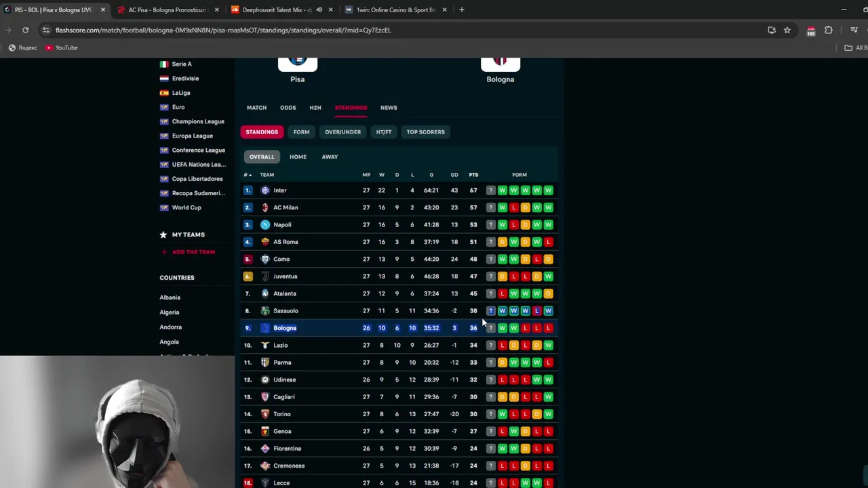Open the Pisa team header logo
The image size is (868, 488).
(298, 64)
